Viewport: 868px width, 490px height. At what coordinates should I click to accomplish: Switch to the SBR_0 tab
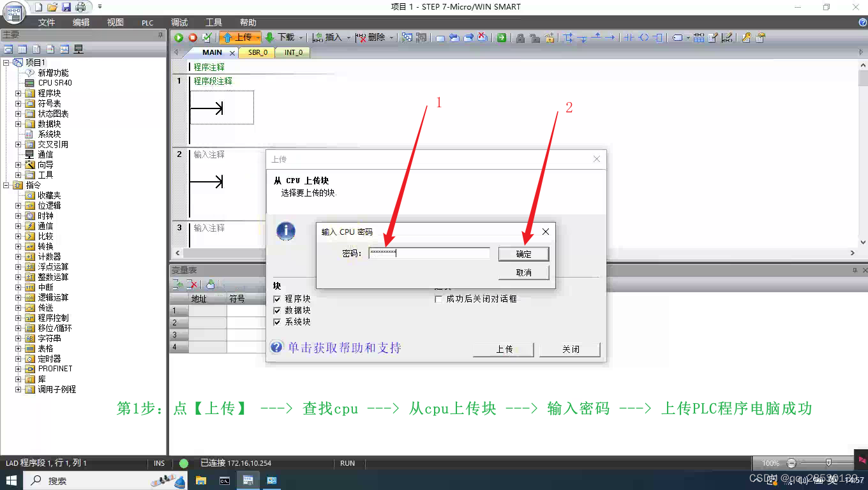coord(258,52)
